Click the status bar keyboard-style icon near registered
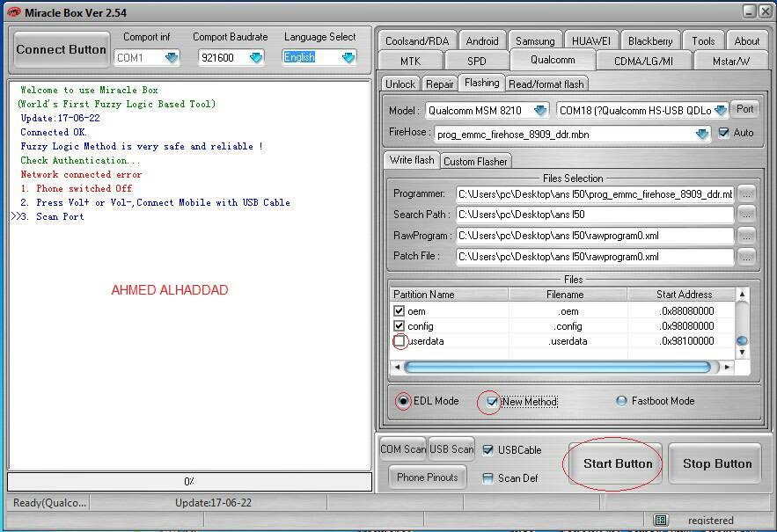The height and width of the screenshot is (532, 777). [x=661, y=520]
